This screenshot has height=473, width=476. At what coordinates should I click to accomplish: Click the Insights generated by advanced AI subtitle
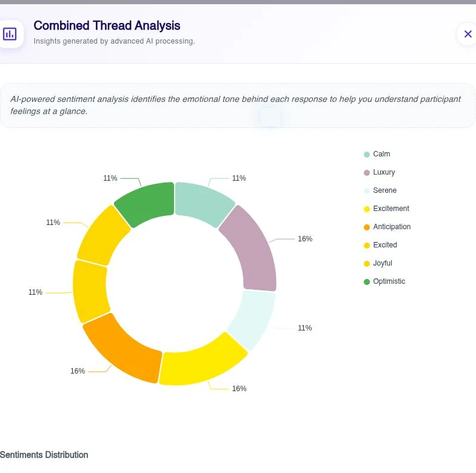(114, 41)
